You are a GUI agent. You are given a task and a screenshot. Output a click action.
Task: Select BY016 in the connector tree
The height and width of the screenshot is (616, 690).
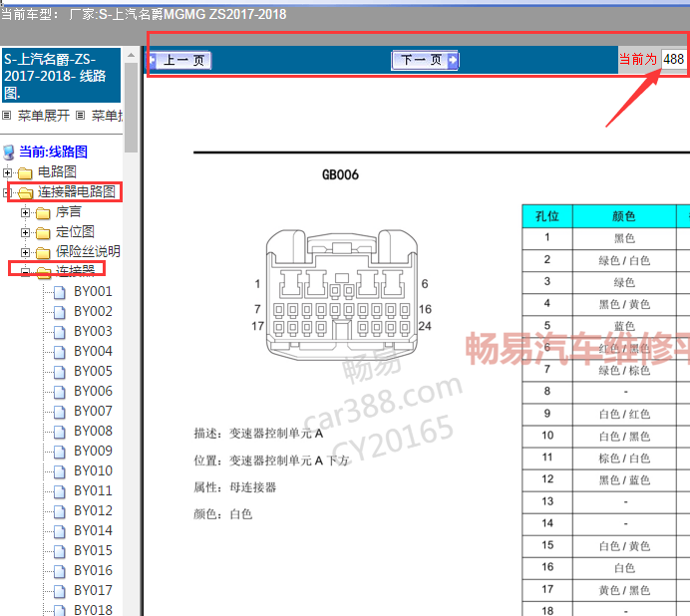click(93, 571)
